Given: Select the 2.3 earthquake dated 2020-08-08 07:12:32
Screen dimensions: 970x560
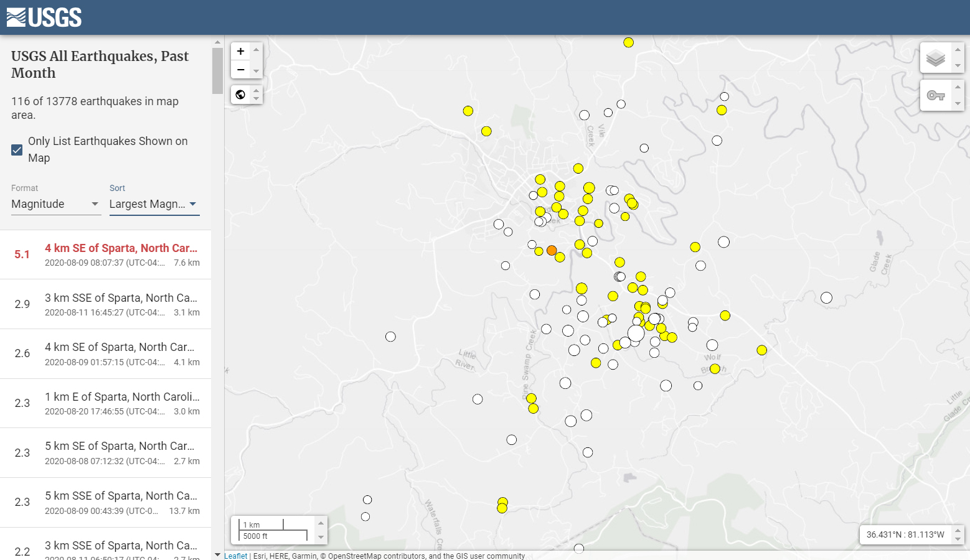Looking at the screenshot, I should pos(106,453).
